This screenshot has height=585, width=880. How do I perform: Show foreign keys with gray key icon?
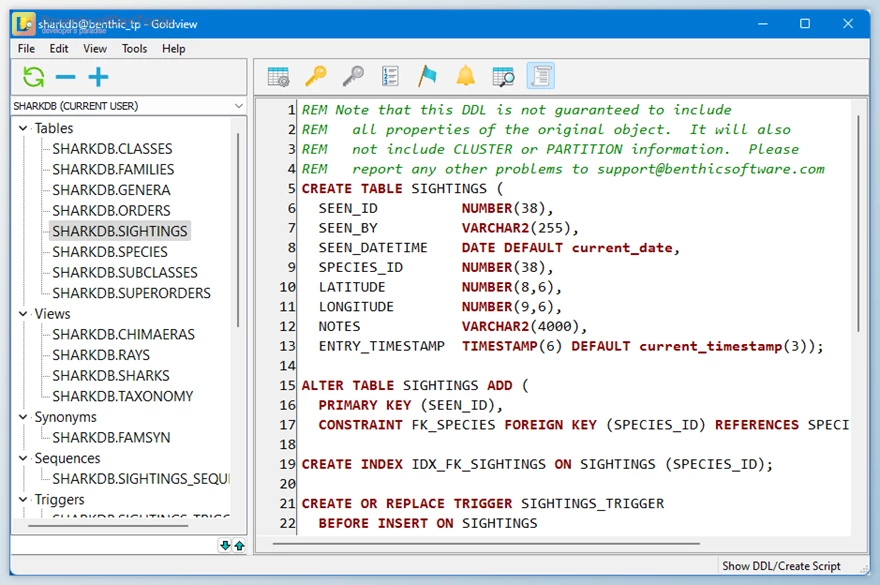click(353, 76)
